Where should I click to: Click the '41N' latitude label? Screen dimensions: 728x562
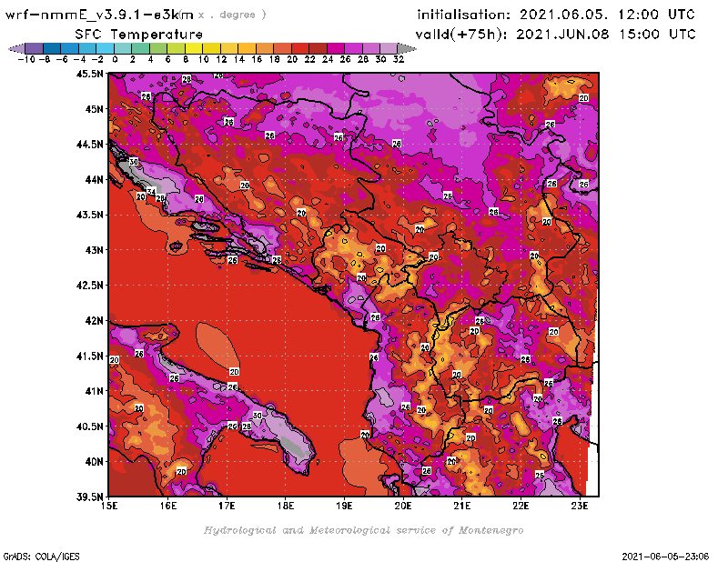tap(94, 391)
